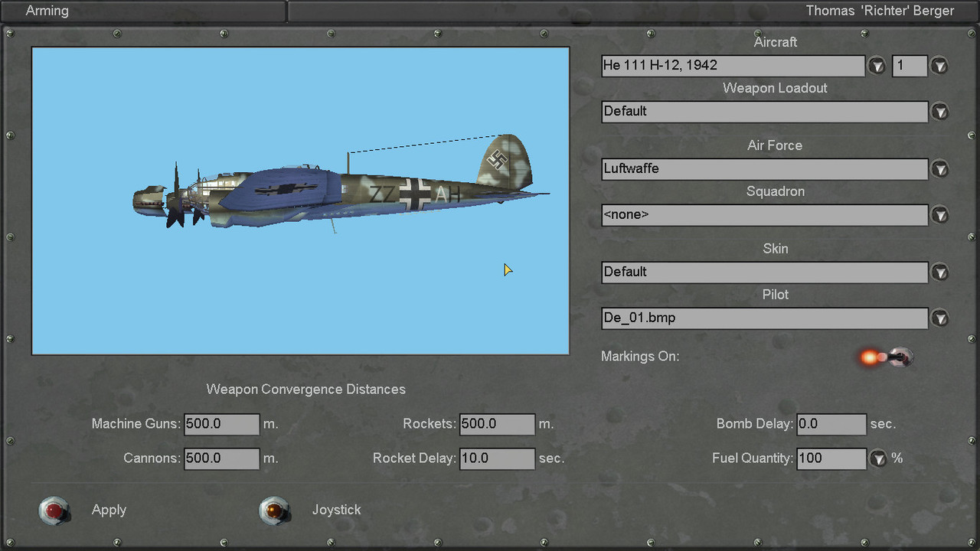Click the Markings On: label
This screenshot has width=980, height=551.
click(x=640, y=357)
